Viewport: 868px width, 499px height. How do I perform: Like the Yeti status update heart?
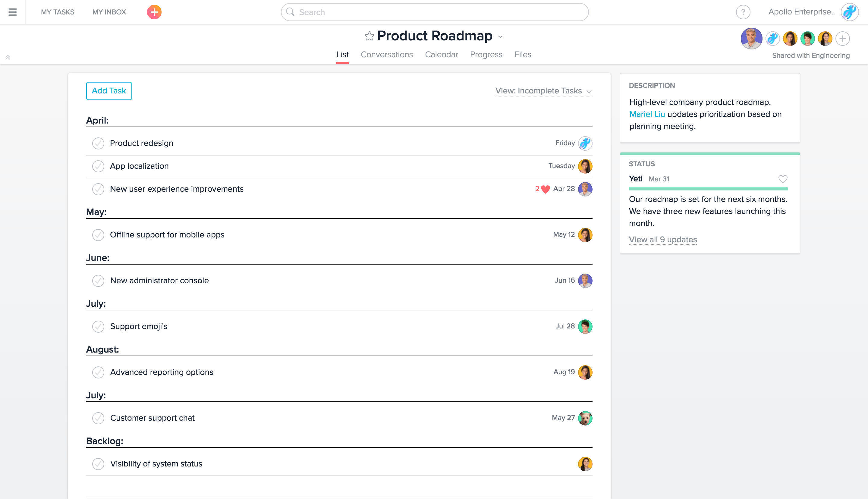coord(783,179)
